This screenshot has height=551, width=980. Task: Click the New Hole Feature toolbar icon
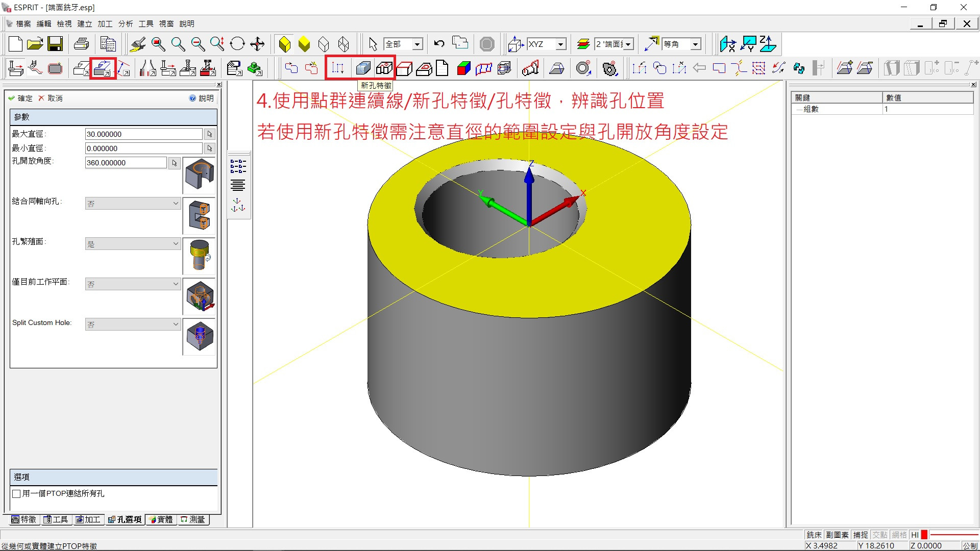(x=363, y=68)
